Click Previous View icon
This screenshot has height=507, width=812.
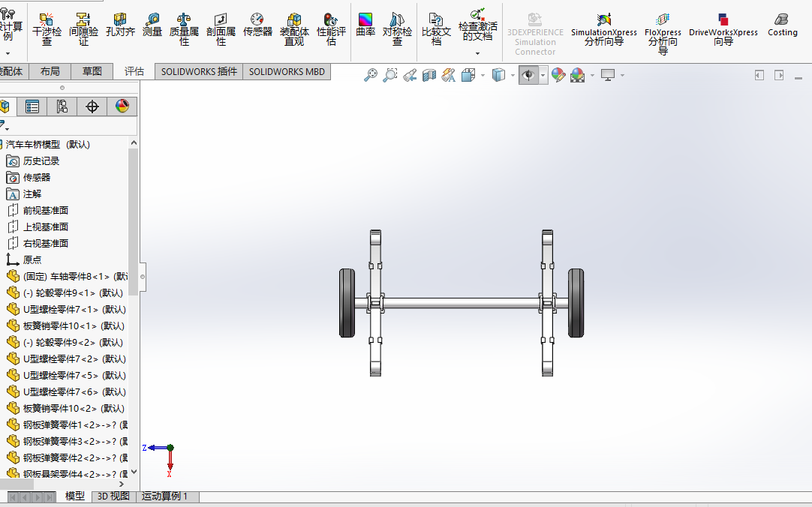point(410,75)
